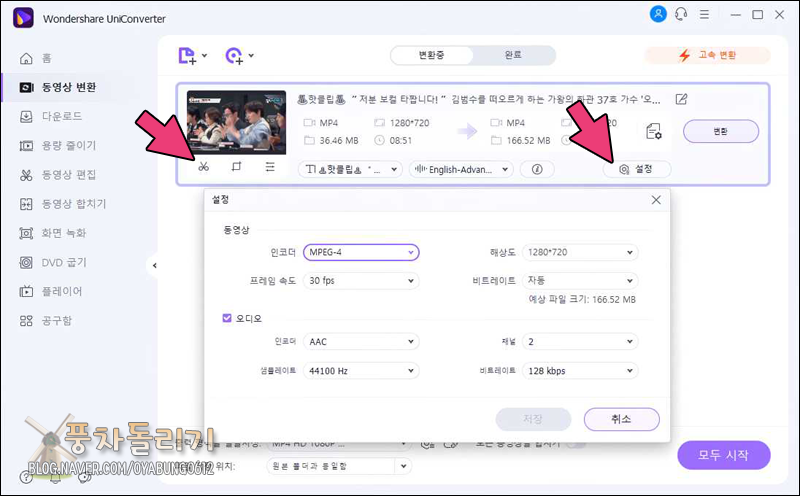
Task: Open the hamburger main menu
Action: 704,14
